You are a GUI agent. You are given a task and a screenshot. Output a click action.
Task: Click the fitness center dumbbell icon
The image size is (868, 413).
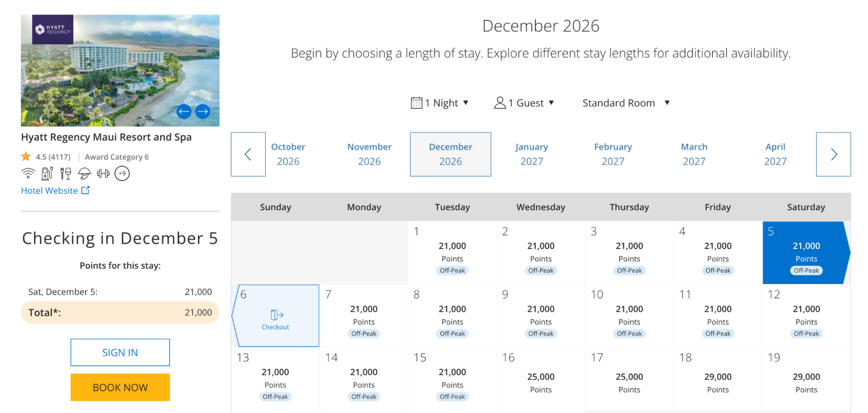click(103, 174)
